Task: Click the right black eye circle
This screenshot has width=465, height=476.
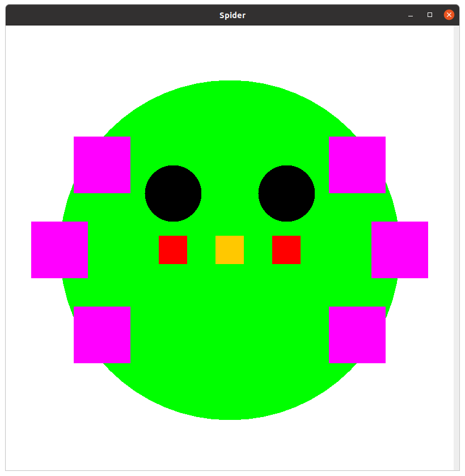Action: point(286,193)
